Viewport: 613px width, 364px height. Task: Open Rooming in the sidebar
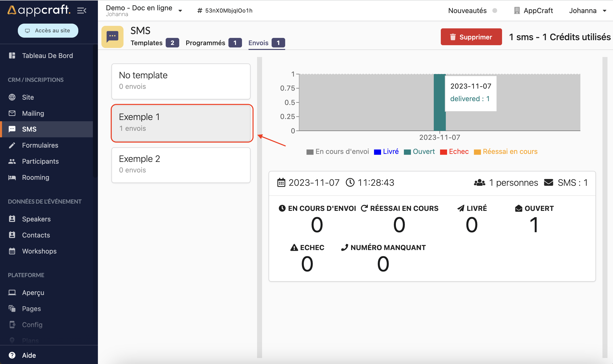tap(47, 177)
